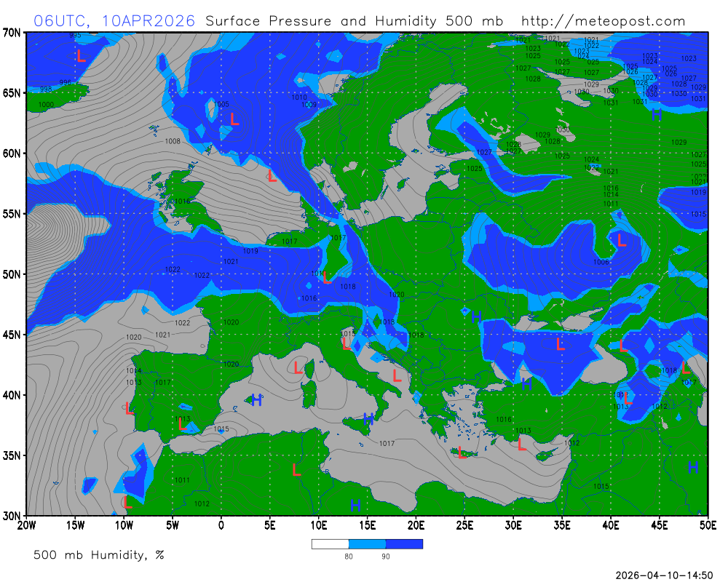Screen dimensions: 728x582
Task: Click the 70N latitude axis label
Action: point(12,33)
